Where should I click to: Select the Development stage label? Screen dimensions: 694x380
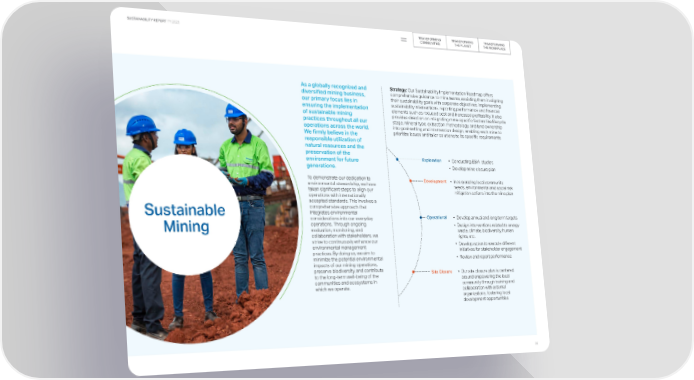pyautogui.click(x=435, y=181)
